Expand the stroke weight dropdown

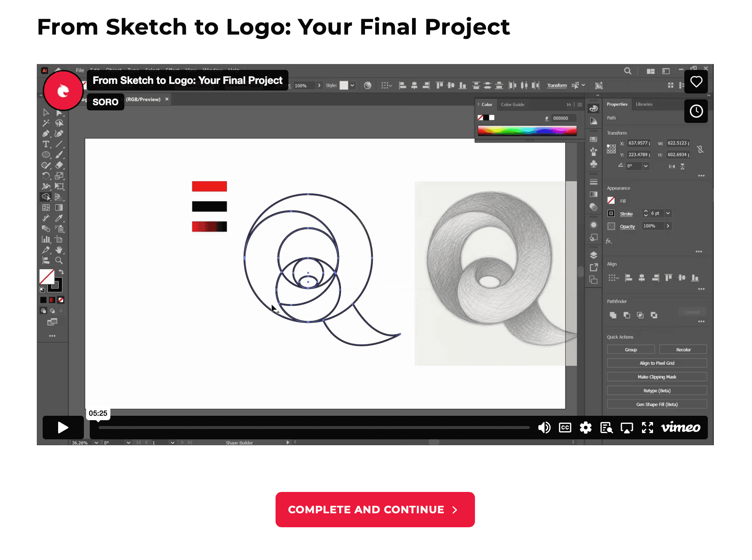coord(668,213)
